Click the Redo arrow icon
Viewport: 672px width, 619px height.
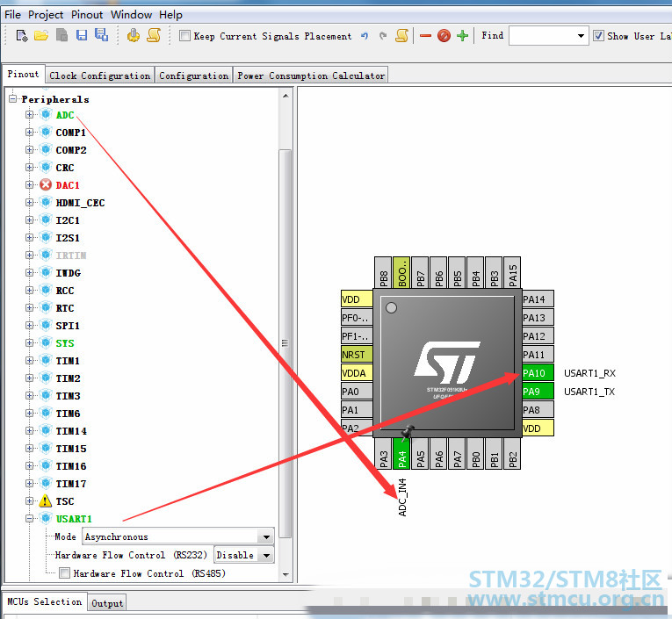click(x=383, y=36)
